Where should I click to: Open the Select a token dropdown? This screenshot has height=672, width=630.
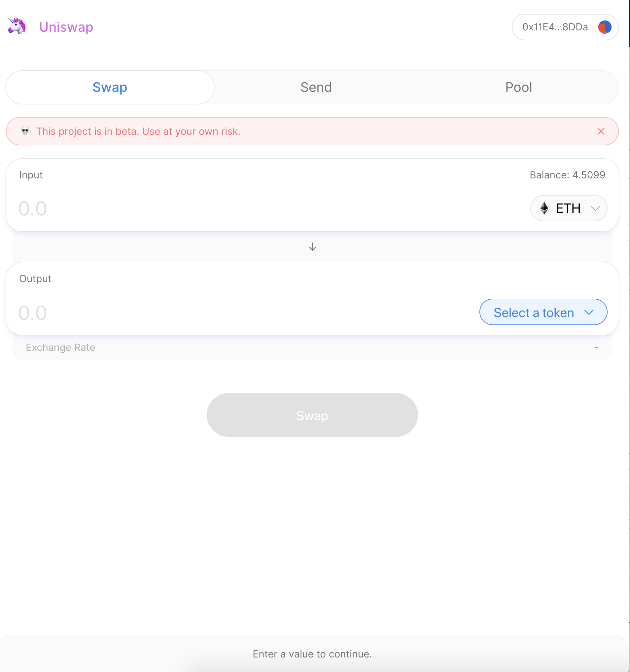pyautogui.click(x=543, y=312)
